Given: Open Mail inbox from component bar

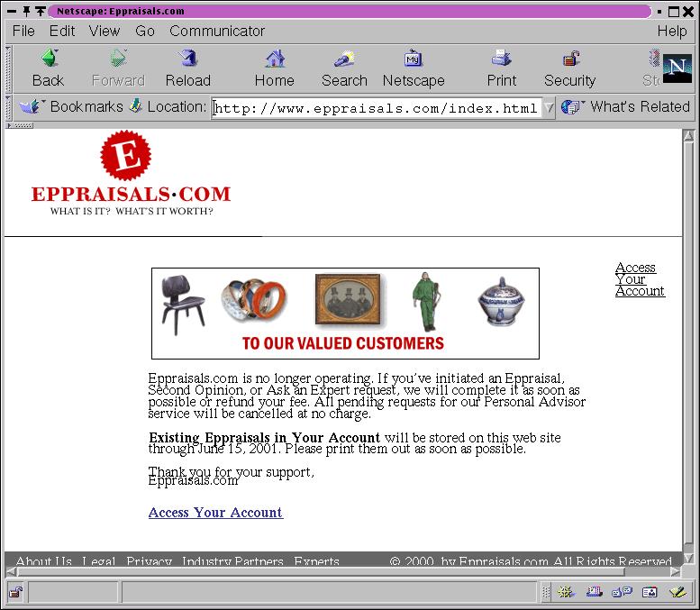Looking at the screenshot, I should point(595,593).
